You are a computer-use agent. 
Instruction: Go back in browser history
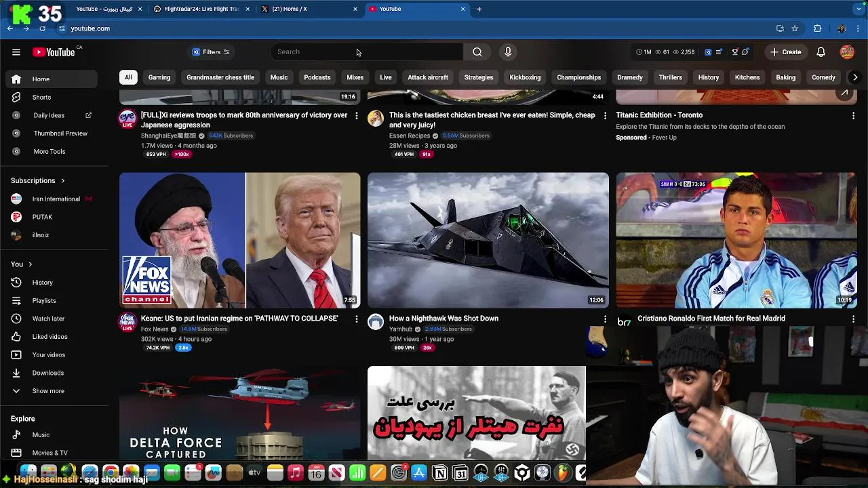10,28
